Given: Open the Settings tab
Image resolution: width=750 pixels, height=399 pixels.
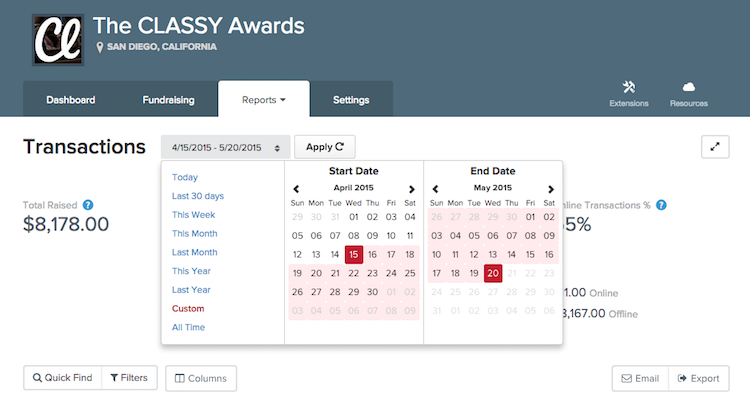Looking at the screenshot, I should (351, 100).
